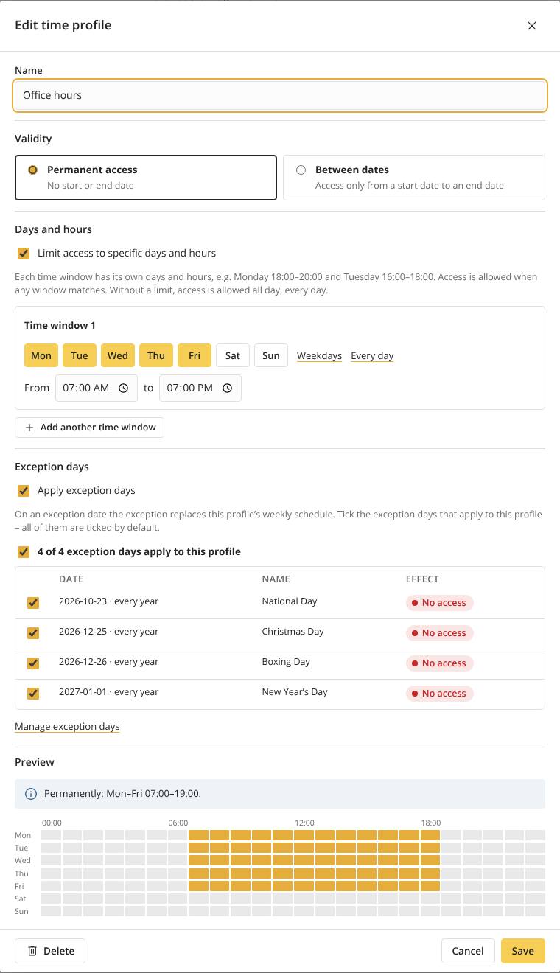Click the Sat row label in the preview
This screenshot has height=973, width=560.
coord(21,899)
